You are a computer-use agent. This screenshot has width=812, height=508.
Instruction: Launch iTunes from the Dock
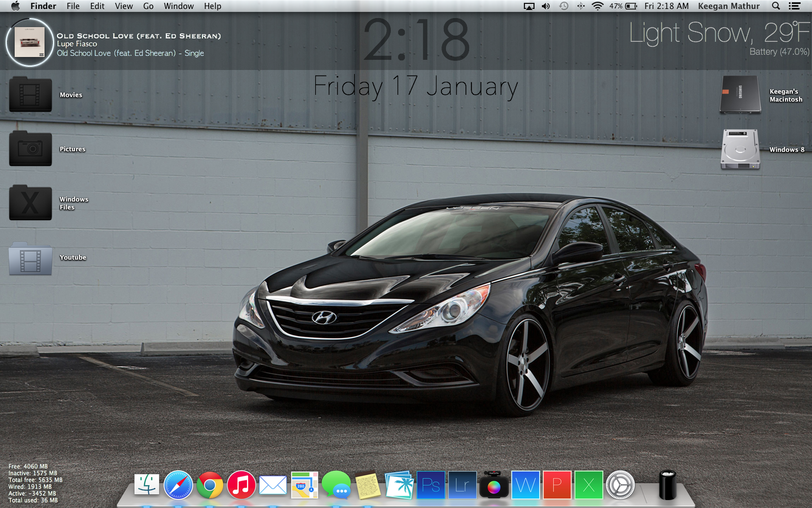tap(241, 485)
